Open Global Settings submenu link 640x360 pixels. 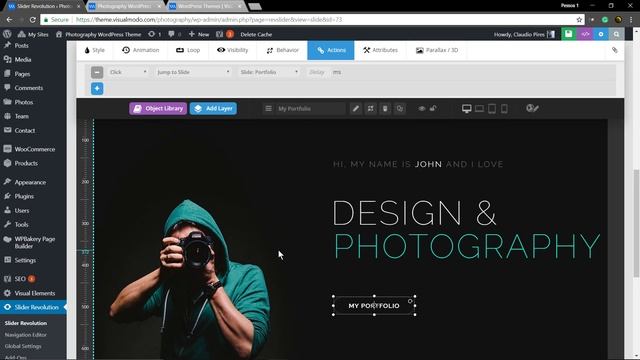[x=23, y=346]
